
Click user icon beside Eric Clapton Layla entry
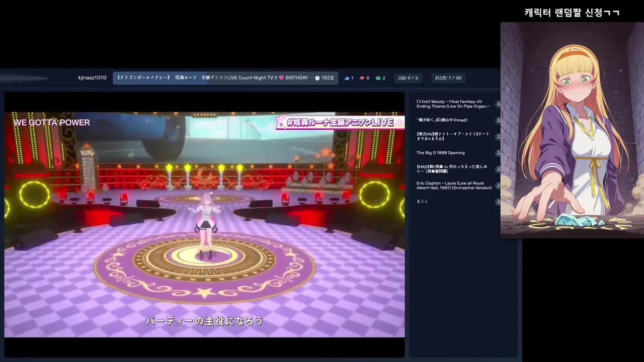click(498, 186)
